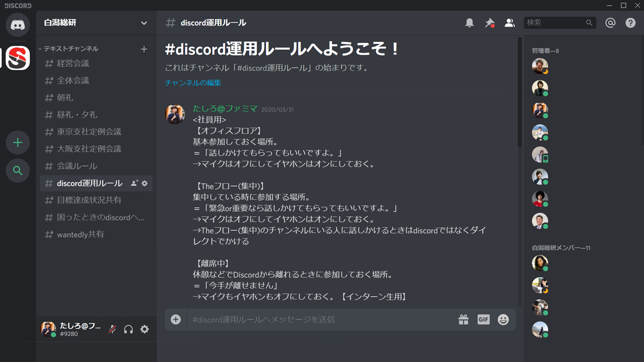Add a server with plus icon
Viewport: 644px width, 362px height.
(x=18, y=143)
